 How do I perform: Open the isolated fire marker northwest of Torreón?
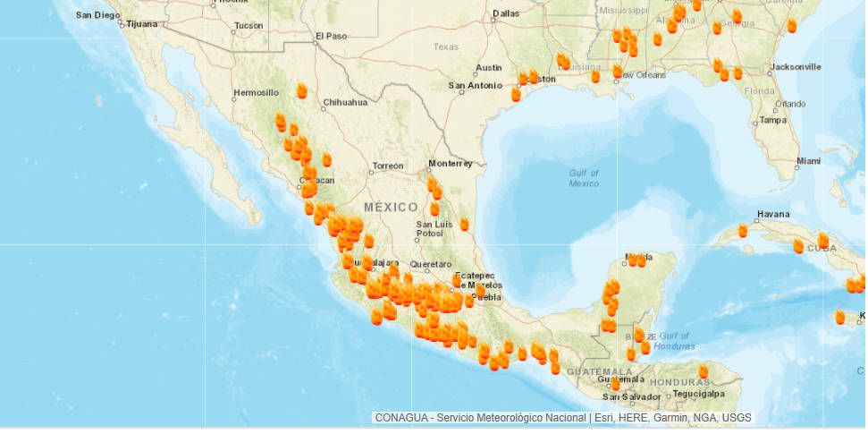pos(327,159)
